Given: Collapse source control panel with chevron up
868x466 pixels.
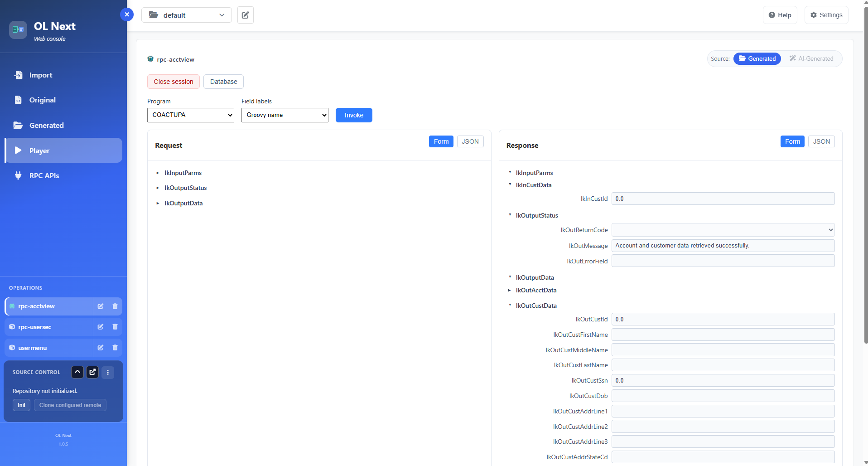Looking at the screenshot, I should (x=77, y=372).
